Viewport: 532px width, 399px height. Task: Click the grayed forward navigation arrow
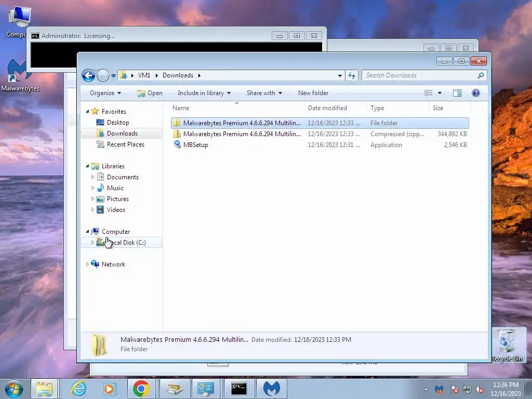click(x=103, y=75)
